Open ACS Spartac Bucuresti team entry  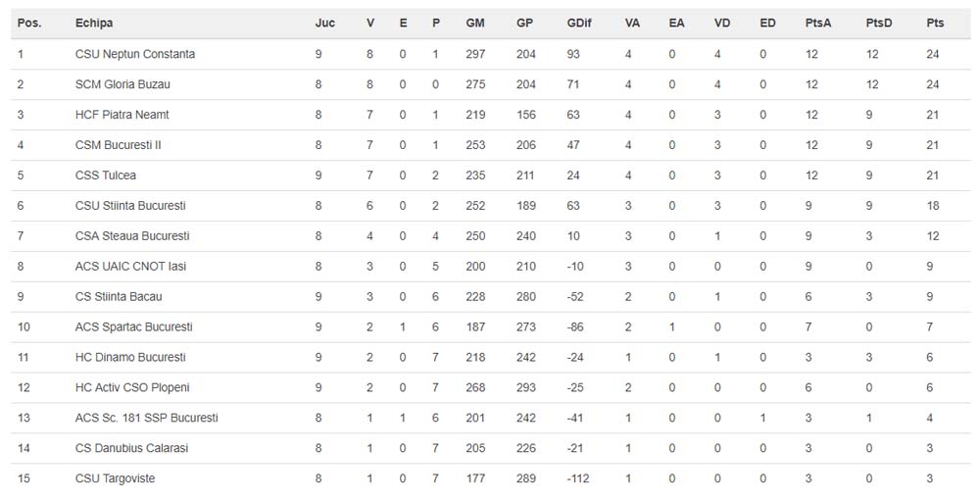pos(133,326)
